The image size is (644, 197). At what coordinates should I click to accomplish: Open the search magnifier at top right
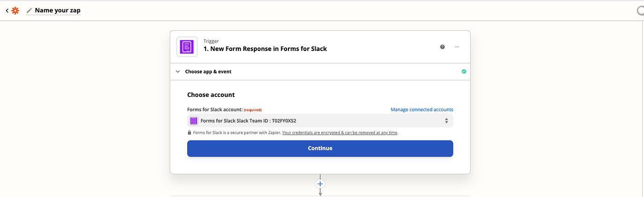[640, 11]
